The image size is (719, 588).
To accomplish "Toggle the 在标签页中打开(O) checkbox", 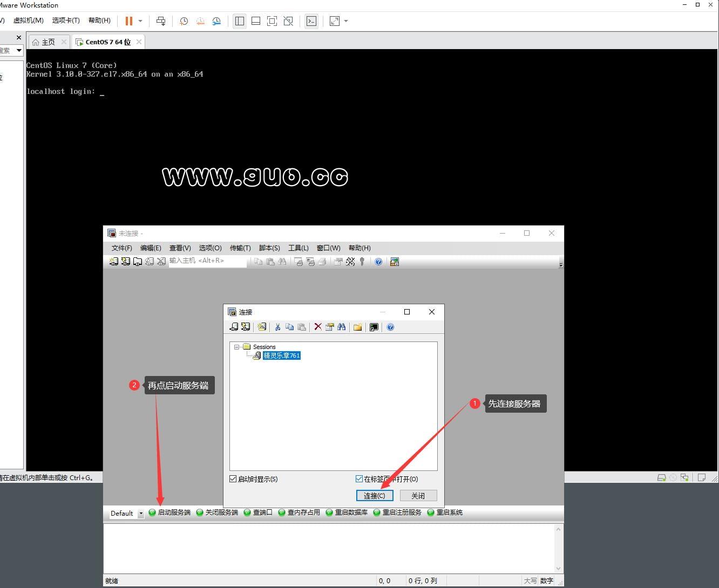I will (359, 479).
